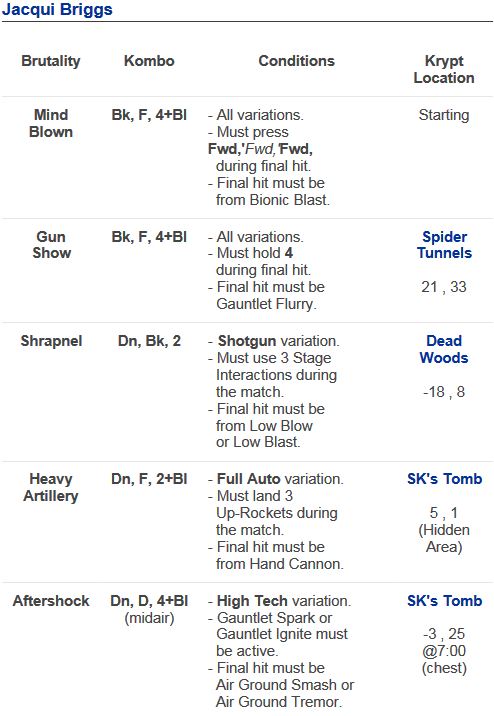This screenshot has width=494, height=716.
Task: Click the Dn, Bk, 2 kombo text
Action: 149,341
